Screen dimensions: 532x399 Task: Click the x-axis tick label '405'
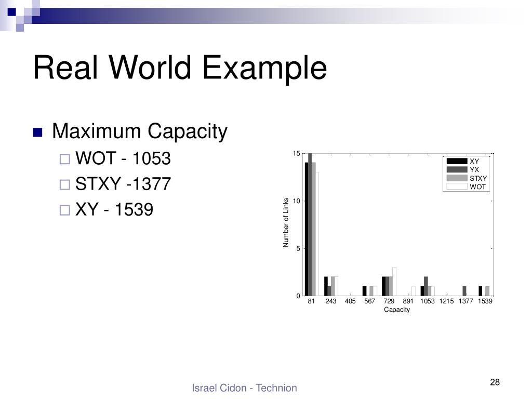[x=350, y=301]
